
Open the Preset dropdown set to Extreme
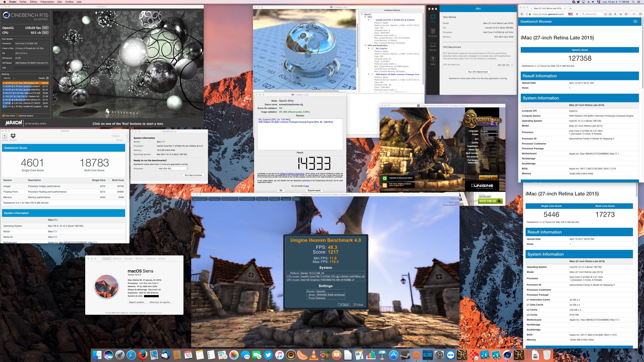click(x=489, y=135)
